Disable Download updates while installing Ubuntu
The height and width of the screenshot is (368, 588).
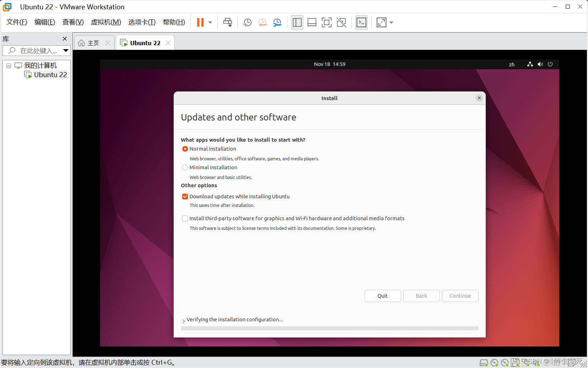(x=185, y=197)
